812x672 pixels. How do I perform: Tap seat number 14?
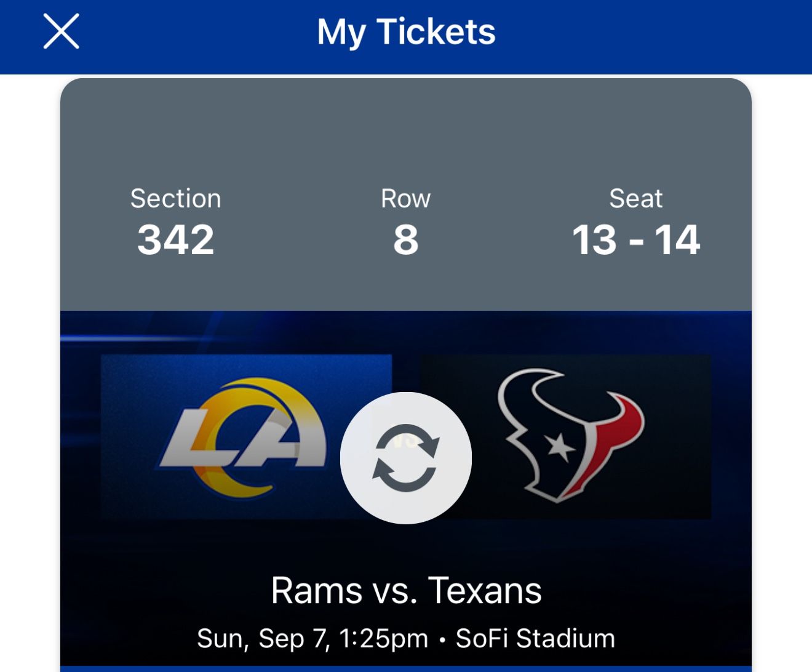click(677, 239)
